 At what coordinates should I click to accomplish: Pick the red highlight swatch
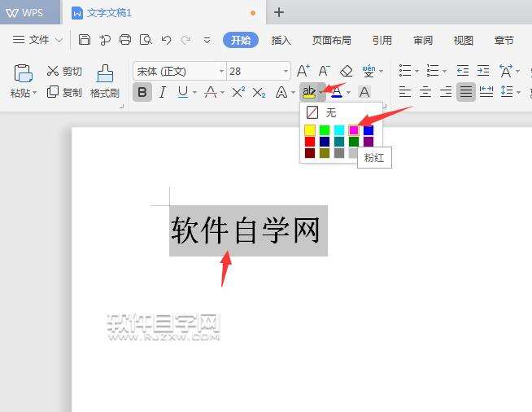point(309,142)
